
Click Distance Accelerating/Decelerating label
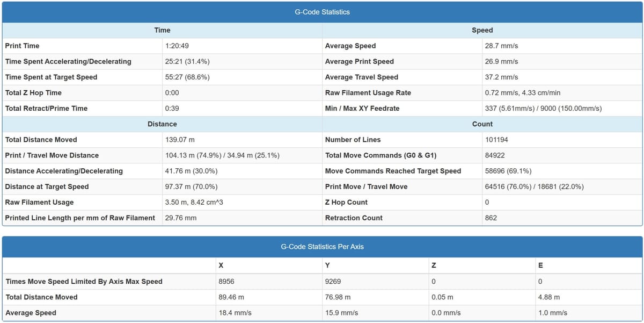(64, 170)
